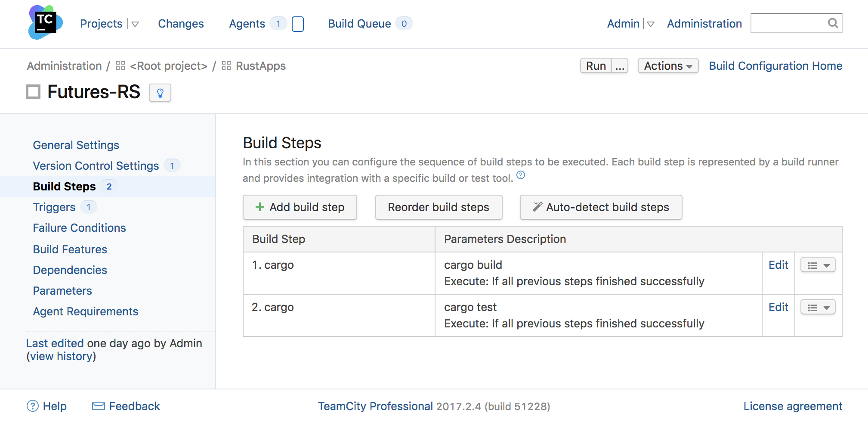Open the Projects menu

pos(101,24)
